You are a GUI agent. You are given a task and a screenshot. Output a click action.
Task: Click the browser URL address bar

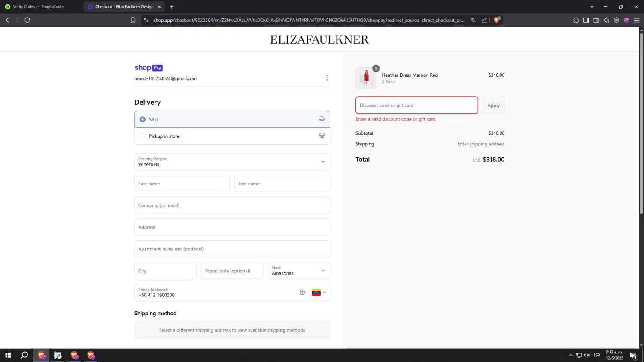(309, 20)
